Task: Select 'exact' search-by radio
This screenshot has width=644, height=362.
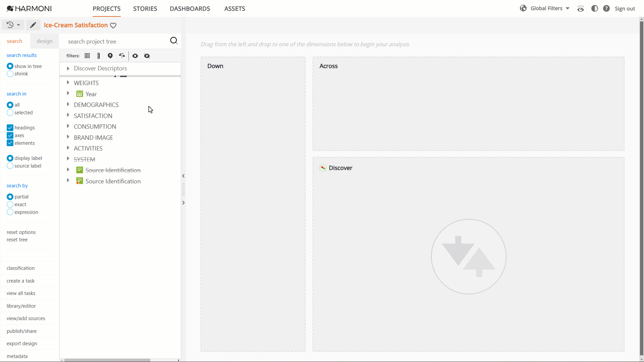Action: click(10, 204)
